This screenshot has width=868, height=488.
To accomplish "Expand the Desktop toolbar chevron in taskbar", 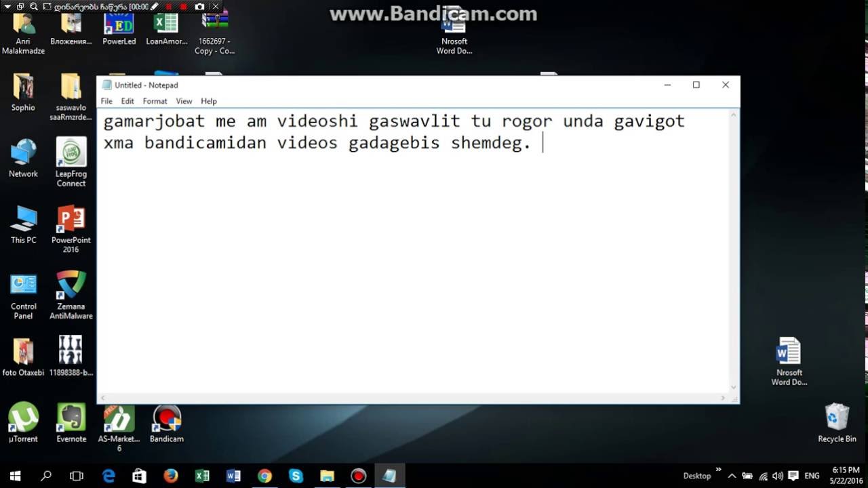I will click(x=719, y=470).
